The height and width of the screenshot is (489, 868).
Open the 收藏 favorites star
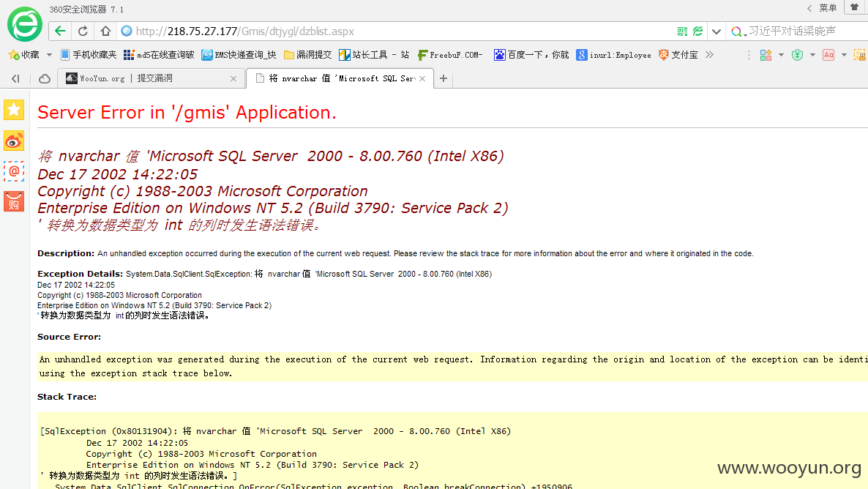24,55
